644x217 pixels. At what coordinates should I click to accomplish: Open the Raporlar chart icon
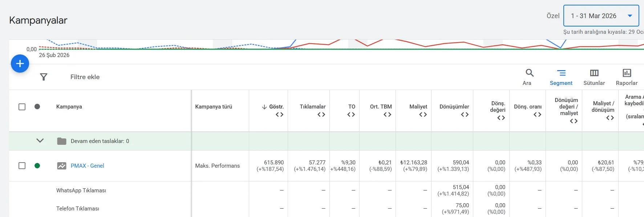pos(627,73)
